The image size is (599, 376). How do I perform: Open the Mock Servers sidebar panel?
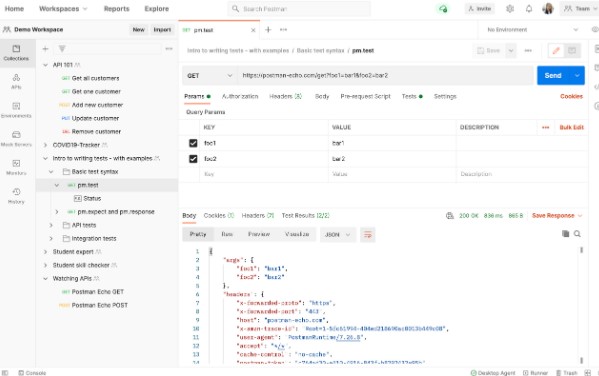[x=16, y=139]
